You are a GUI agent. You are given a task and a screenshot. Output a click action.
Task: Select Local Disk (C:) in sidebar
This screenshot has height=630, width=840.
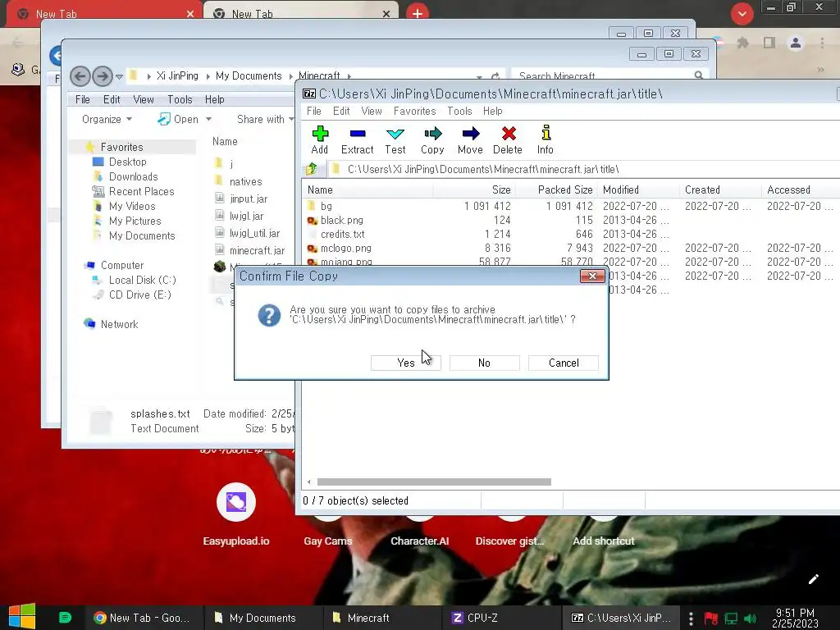142,281
